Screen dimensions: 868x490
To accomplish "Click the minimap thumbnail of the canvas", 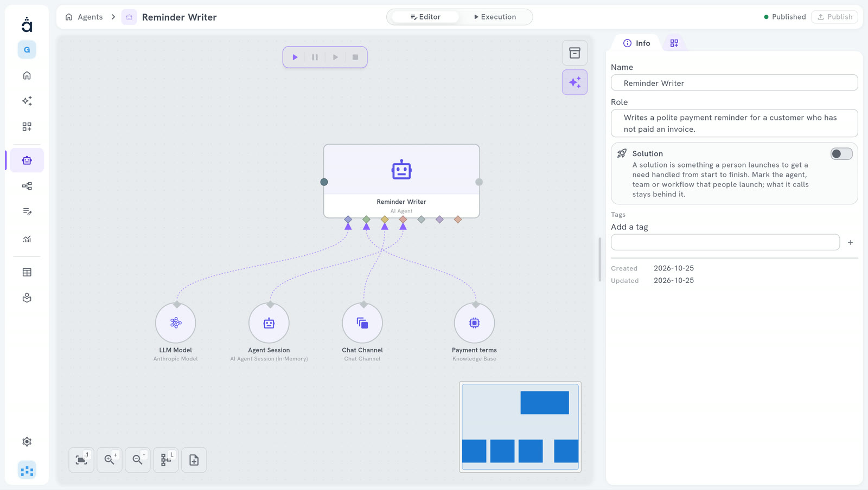I will (x=520, y=427).
